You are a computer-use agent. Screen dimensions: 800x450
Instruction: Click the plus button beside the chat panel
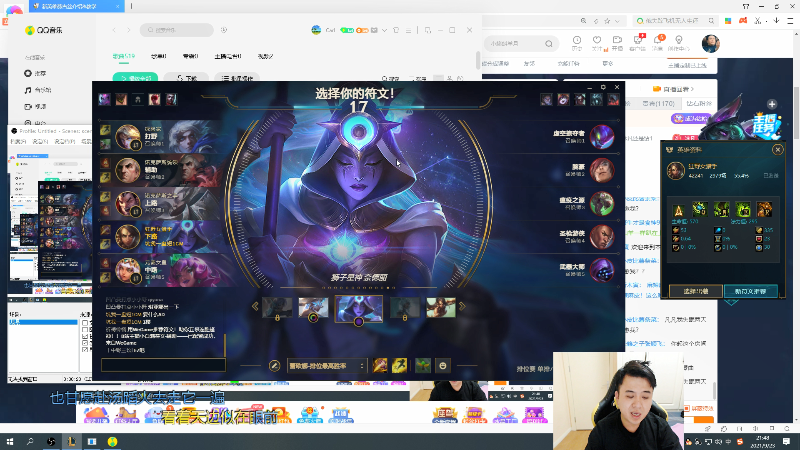pyautogui.click(x=772, y=104)
